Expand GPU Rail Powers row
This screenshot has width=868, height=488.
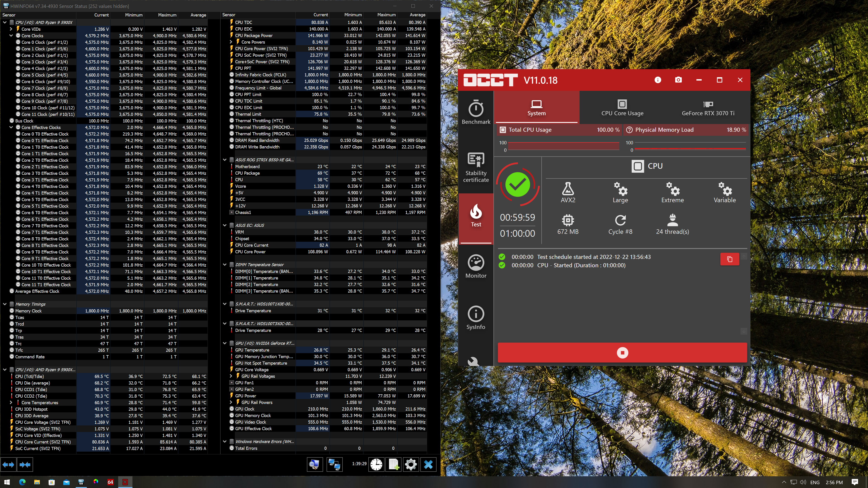click(x=231, y=402)
